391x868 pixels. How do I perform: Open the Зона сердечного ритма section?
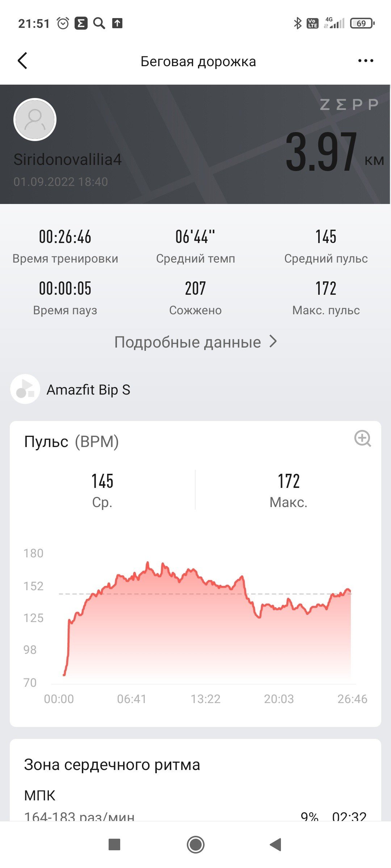click(112, 765)
